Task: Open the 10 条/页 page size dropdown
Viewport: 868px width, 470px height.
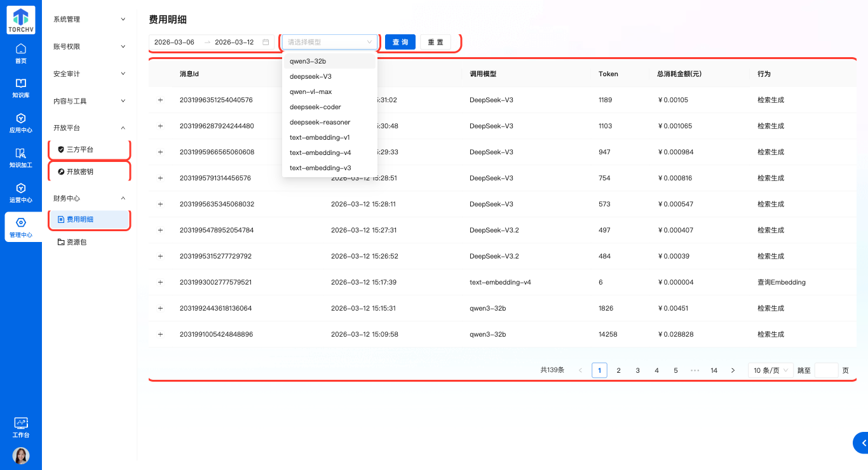Action: point(770,370)
